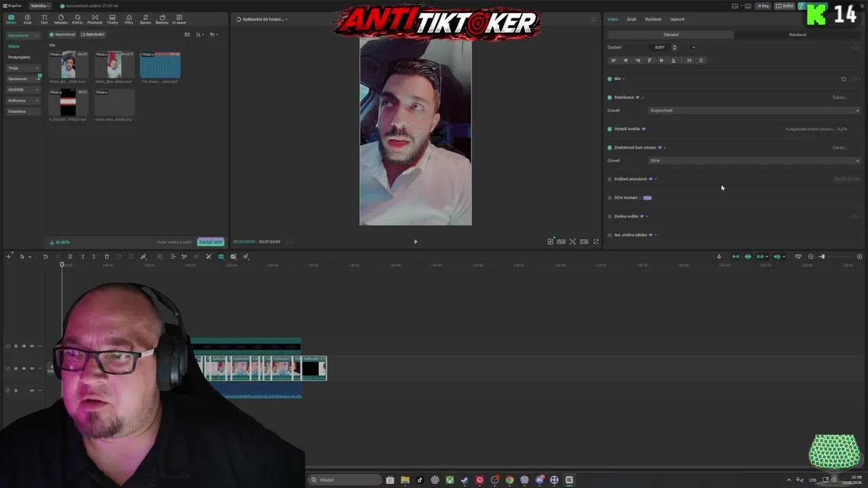
Task: Click the split clip icon in timeline toolbar
Action: 70,257
